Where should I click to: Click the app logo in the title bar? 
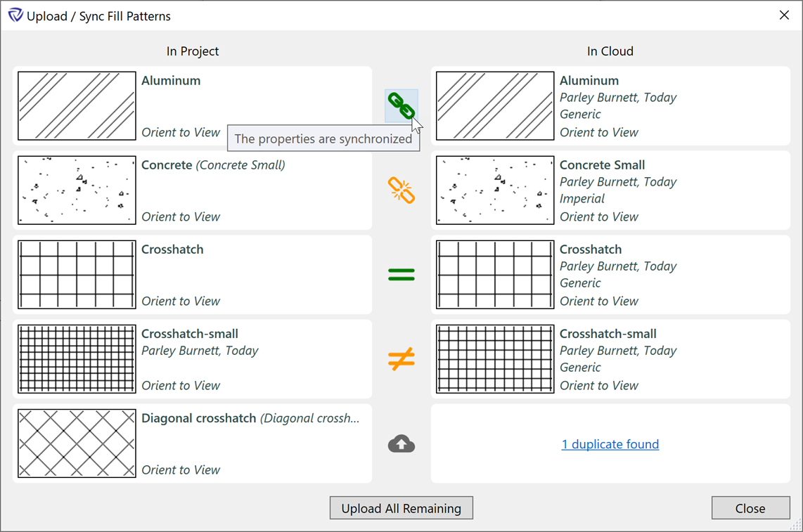(x=15, y=15)
